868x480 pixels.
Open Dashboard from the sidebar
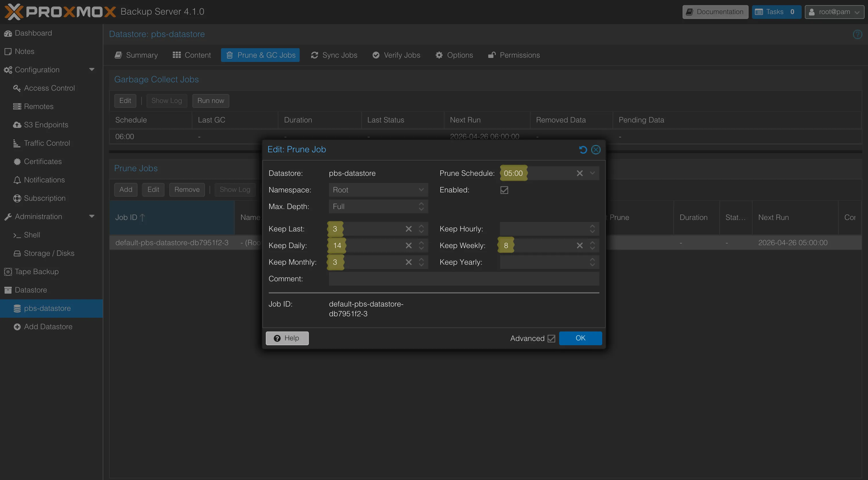coord(51,33)
